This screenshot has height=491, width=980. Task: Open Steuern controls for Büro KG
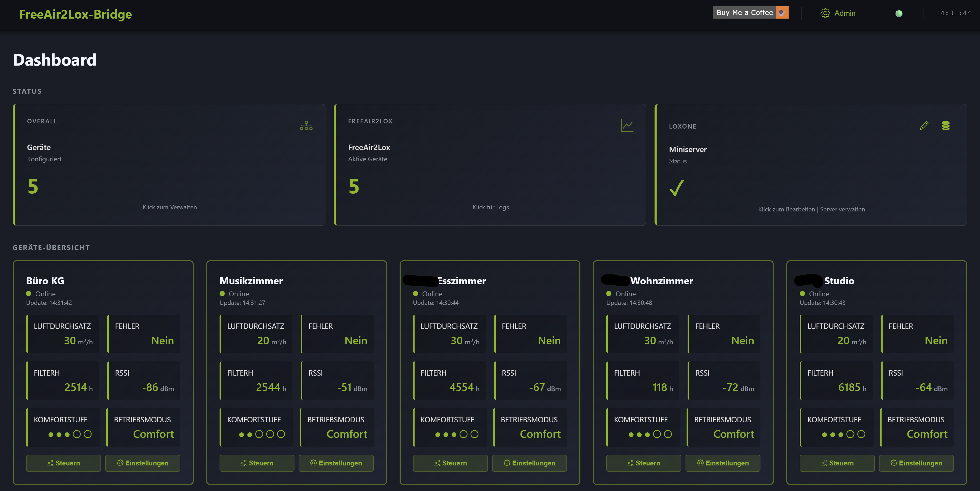coord(63,463)
